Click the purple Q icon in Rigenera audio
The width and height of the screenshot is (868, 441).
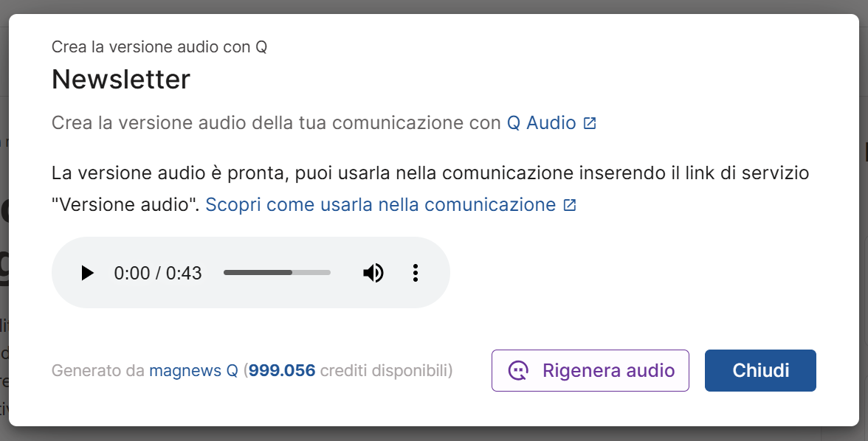click(x=519, y=370)
